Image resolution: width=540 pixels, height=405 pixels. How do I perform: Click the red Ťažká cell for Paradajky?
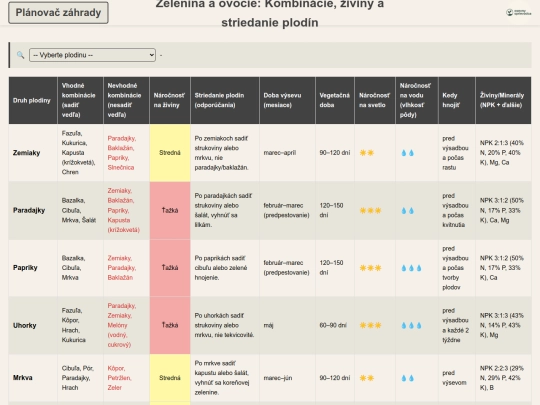(x=170, y=210)
